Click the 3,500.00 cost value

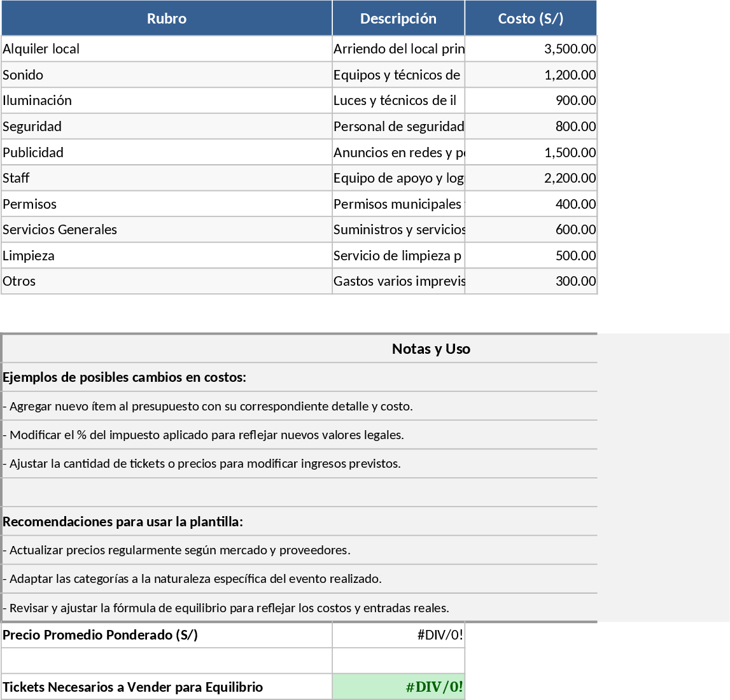[x=531, y=49]
